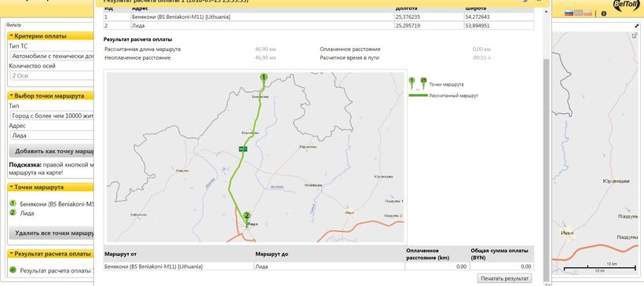
Task: Click the green M11 road sign on map
Action: [x=243, y=148]
